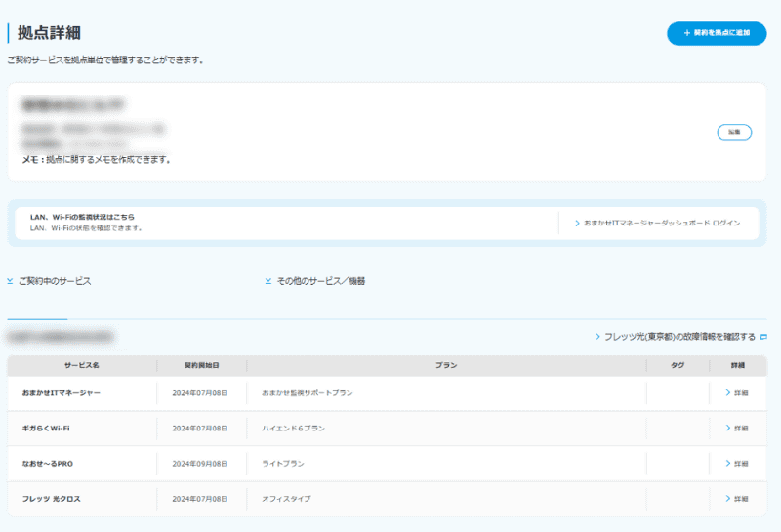The image size is (781, 532).
Task: Select the おまかせITマネージャー service name
Action: (x=62, y=393)
